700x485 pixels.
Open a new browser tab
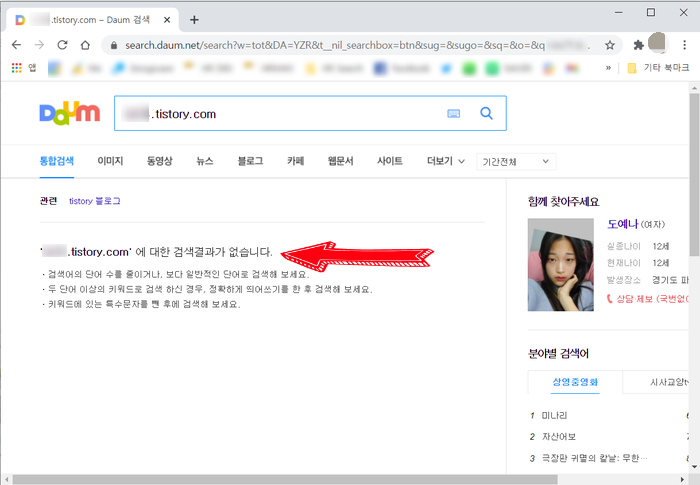pyautogui.click(x=194, y=20)
